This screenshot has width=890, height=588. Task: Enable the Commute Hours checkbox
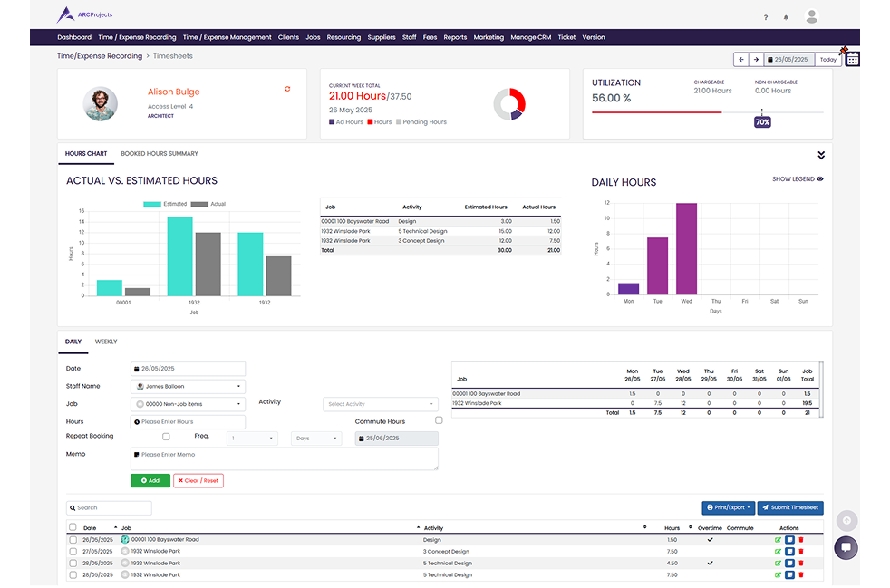tap(439, 420)
